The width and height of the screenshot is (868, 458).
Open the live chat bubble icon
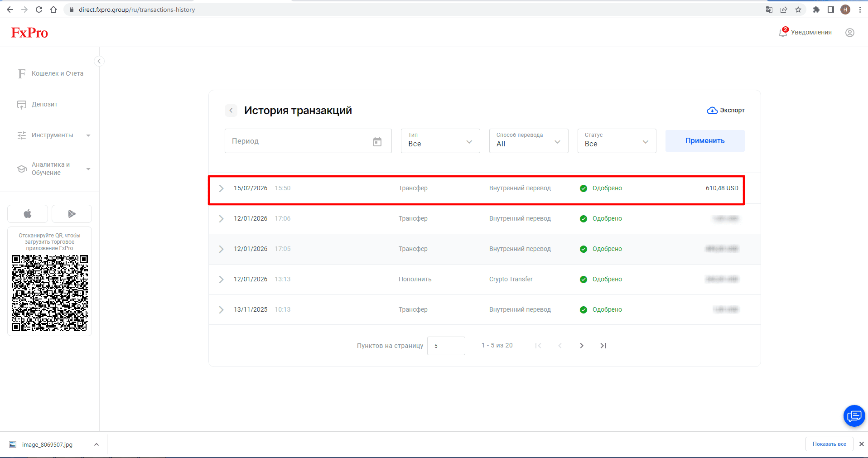[854, 416]
